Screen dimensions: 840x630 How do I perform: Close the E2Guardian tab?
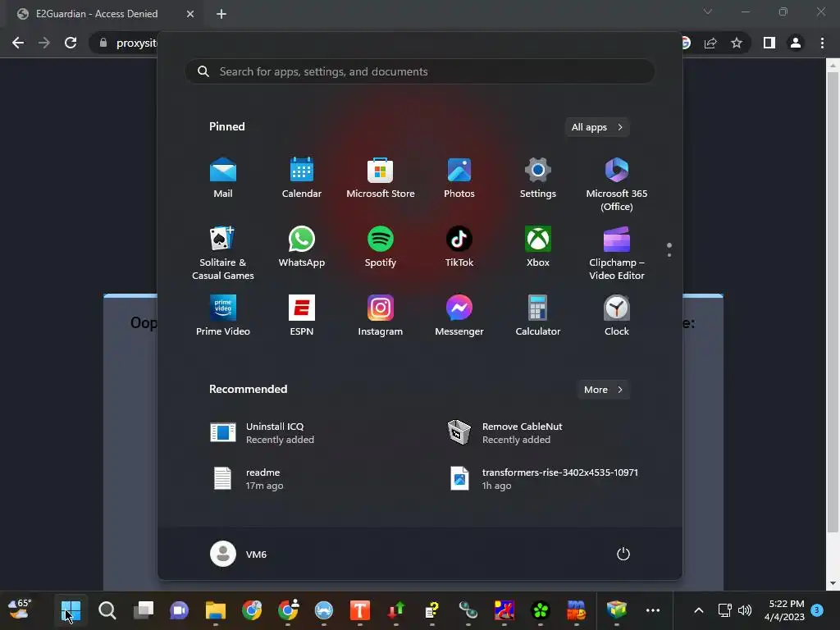click(x=190, y=14)
